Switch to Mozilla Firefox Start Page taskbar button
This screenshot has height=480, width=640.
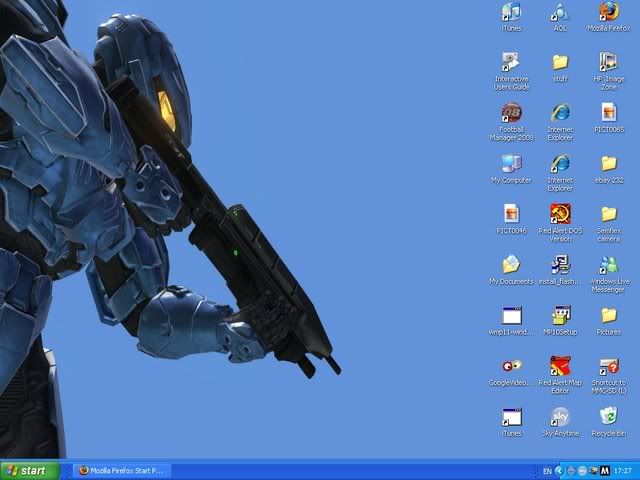click(122, 471)
